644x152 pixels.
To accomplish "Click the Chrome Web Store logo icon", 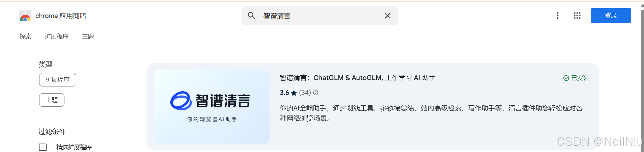I will (25, 16).
